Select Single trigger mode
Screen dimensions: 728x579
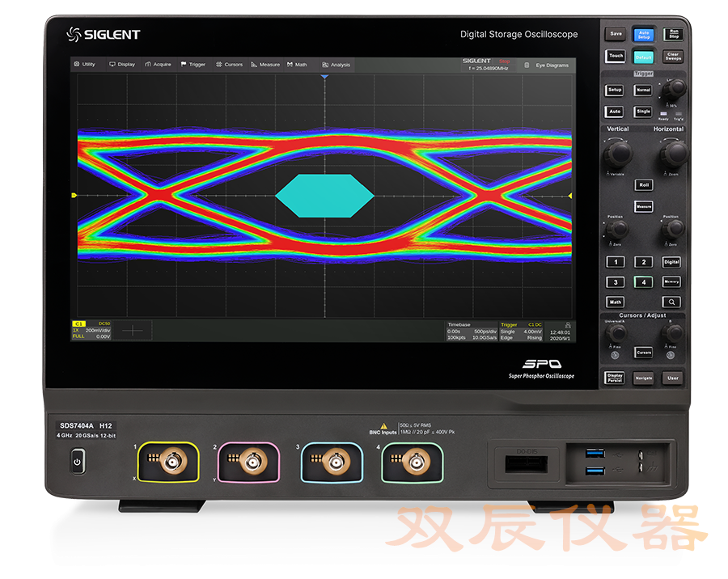[643, 112]
